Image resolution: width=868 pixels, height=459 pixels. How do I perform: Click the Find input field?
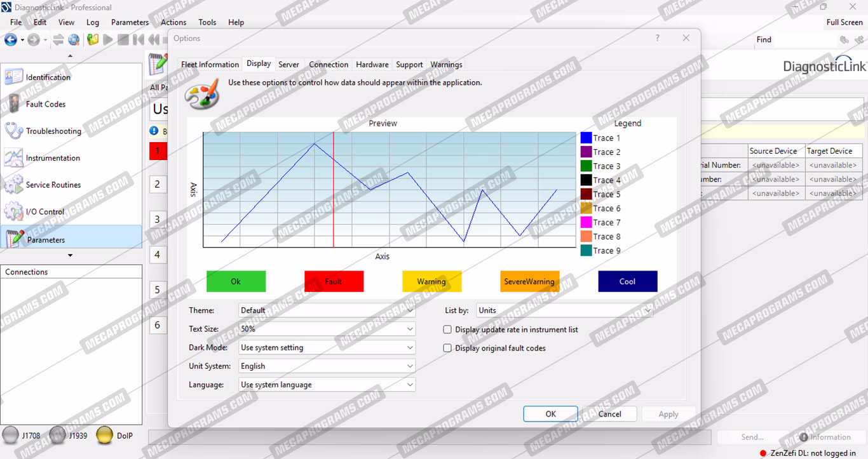point(806,39)
